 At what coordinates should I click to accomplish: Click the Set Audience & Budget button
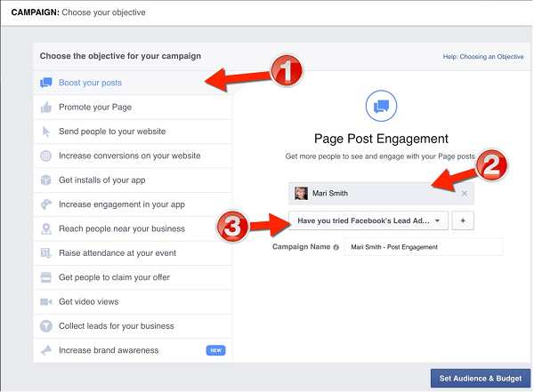tap(481, 378)
